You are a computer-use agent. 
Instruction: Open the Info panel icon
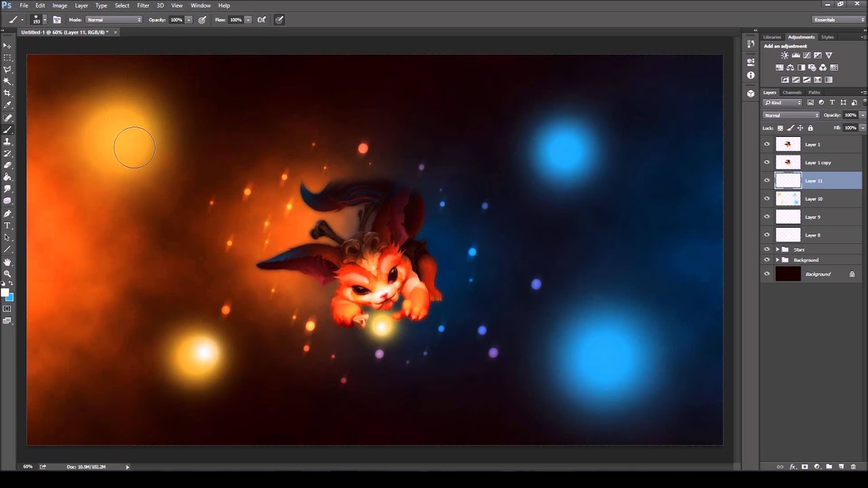(751, 75)
